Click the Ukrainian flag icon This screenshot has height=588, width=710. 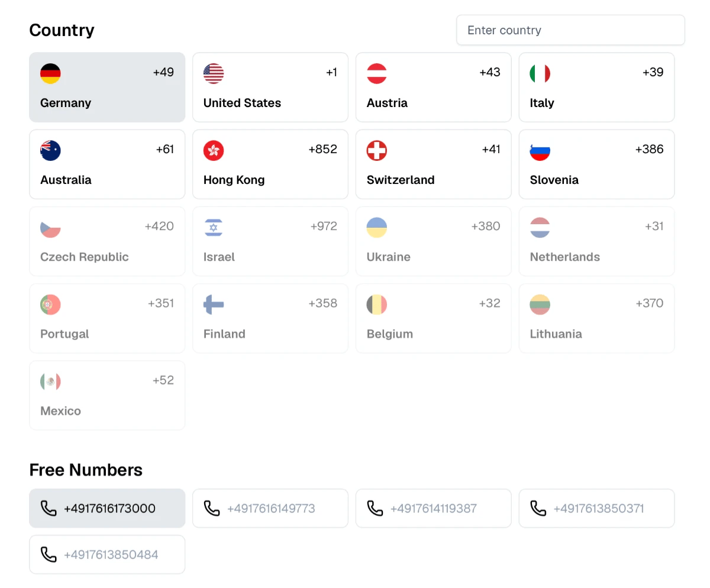(x=377, y=228)
